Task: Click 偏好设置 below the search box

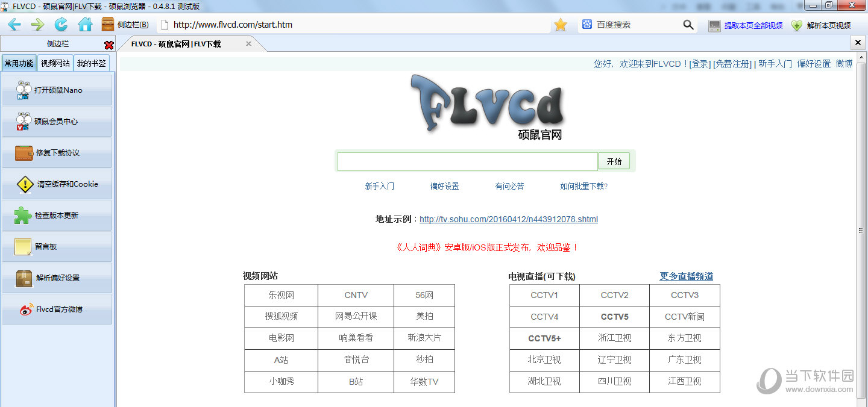Action: pyautogui.click(x=444, y=186)
